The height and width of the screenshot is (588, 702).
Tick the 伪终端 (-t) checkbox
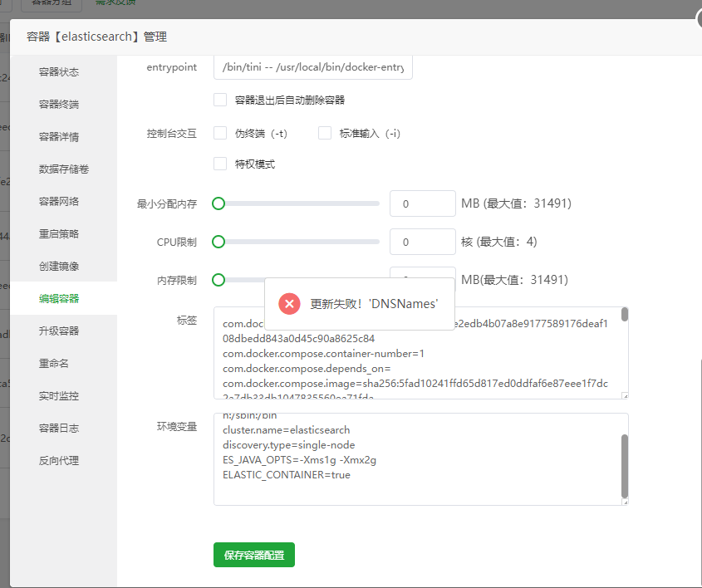coord(220,133)
